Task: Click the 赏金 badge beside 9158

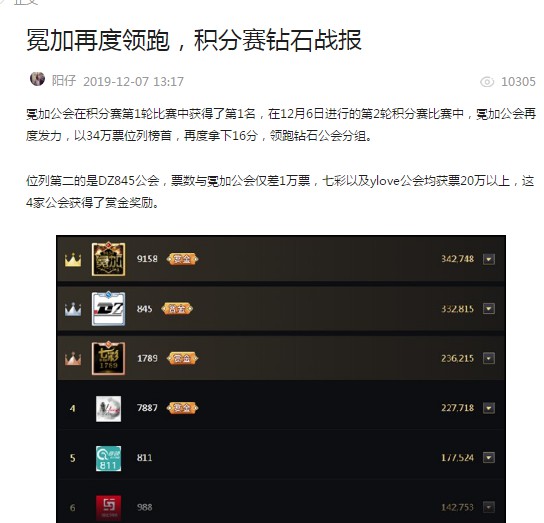Action: tap(182, 259)
